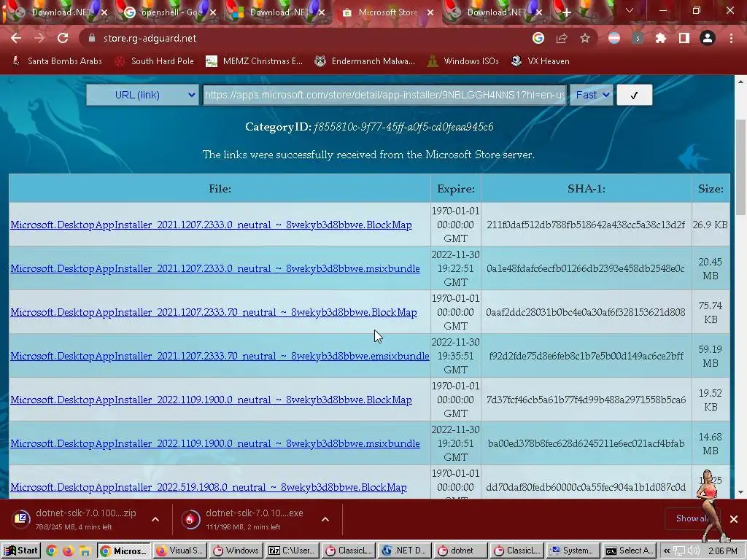Launch Firefox from quick launch icon
Image resolution: width=747 pixels, height=560 pixels.
click(68, 551)
